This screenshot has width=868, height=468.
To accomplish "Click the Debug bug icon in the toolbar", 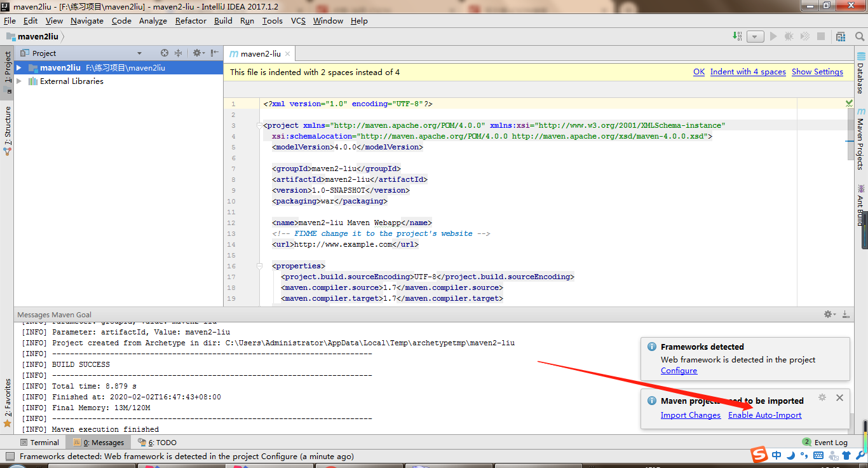I will [x=789, y=37].
